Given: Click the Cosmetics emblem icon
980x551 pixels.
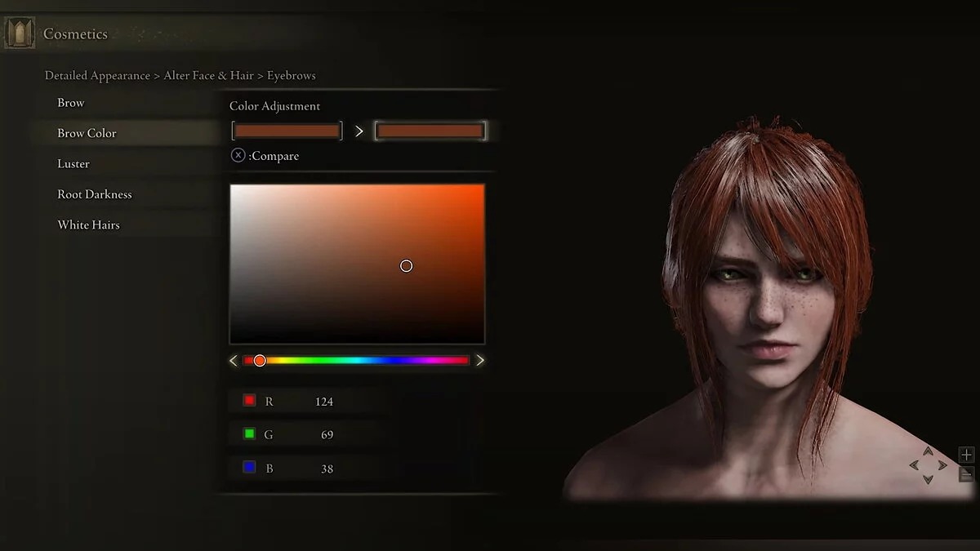Looking at the screenshot, I should pos(20,33).
